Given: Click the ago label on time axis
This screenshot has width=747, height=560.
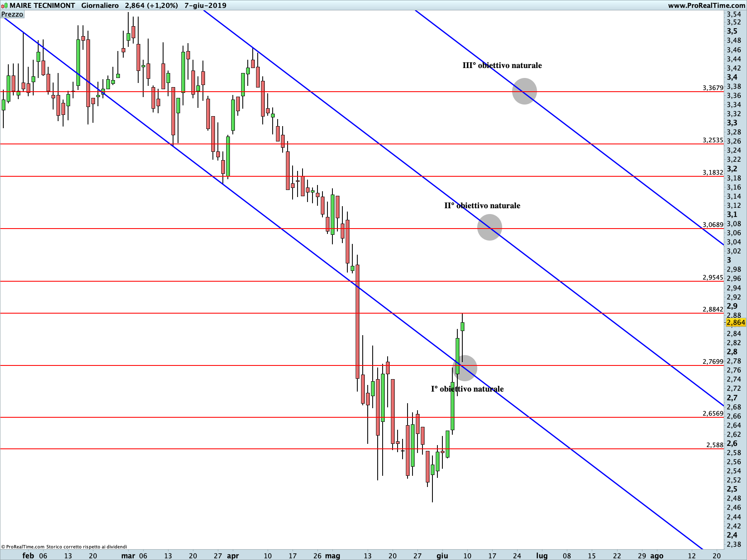Looking at the screenshot, I should click(657, 555).
